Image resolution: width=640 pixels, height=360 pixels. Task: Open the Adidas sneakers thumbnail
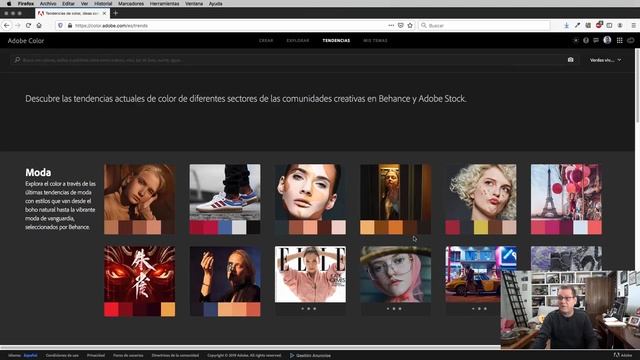225,192
